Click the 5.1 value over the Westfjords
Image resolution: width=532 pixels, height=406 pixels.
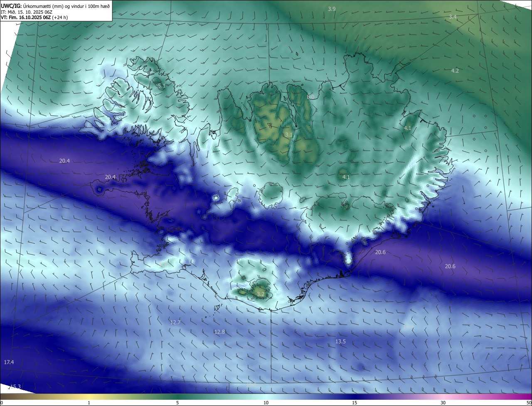162,86
